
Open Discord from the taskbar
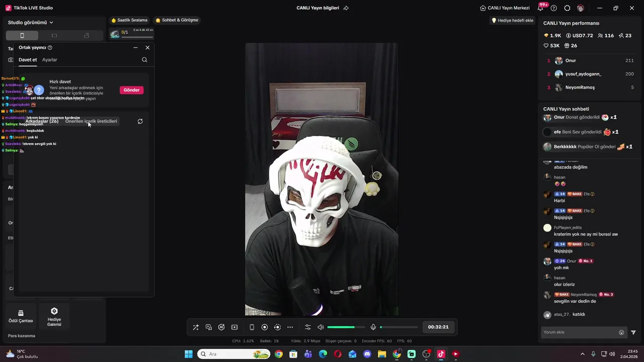click(367, 354)
